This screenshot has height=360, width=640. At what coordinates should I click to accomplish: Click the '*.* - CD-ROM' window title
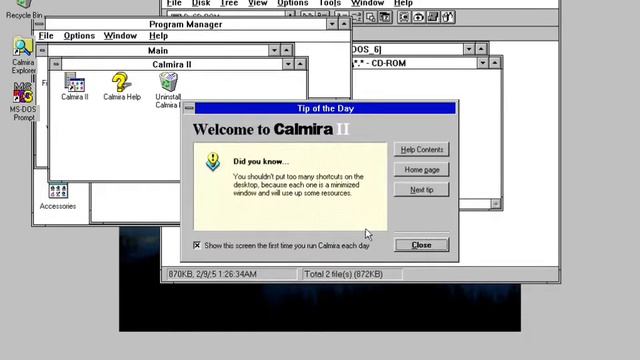(380, 63)
